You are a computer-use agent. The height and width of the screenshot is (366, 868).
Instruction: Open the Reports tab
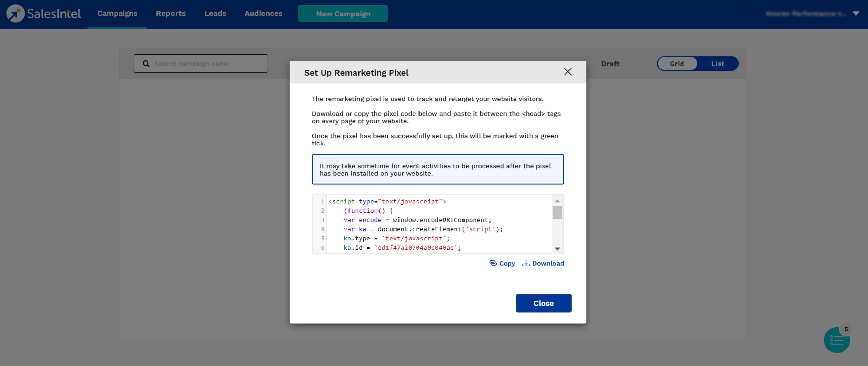171,14
